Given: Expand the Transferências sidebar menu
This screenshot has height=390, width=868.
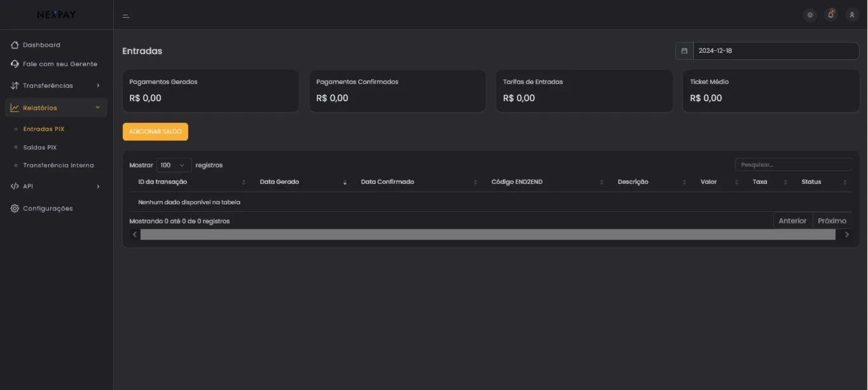Looking at the screenshot, I should click(x=55, y=86).
